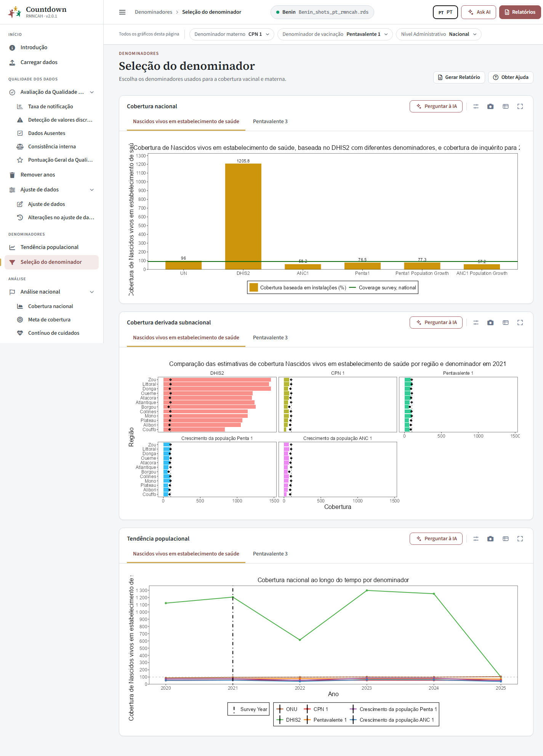Expand Cobertura nacional card to fullscreen
The image size is (543, 756).
pyautogui.click(x=520, y=106)
